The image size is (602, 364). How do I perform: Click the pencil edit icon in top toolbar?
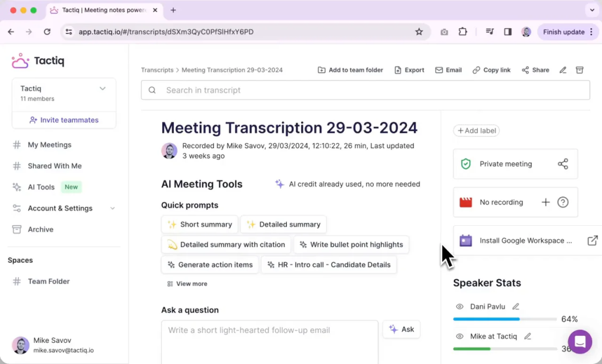pyautogui.click(x=563, y=70)
